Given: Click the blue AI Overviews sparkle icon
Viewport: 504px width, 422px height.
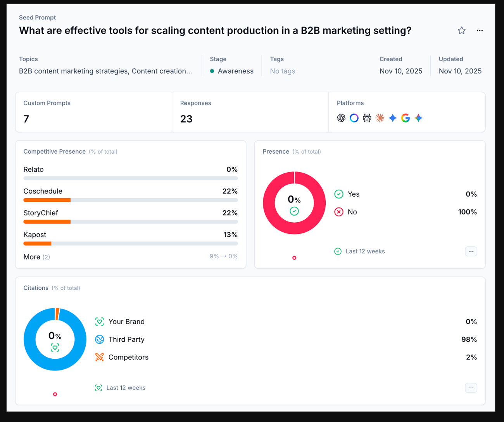Looking at the screenshot, I should [x=393, y=118].
